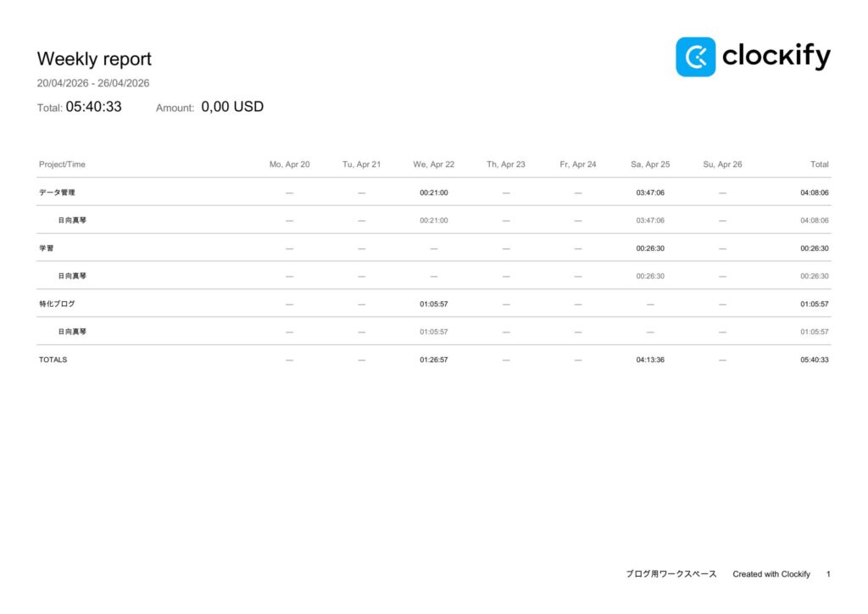The height and width of the screenshot is (614, 868).
Task: Select the 学習 project row label
Action: (47, 248)
